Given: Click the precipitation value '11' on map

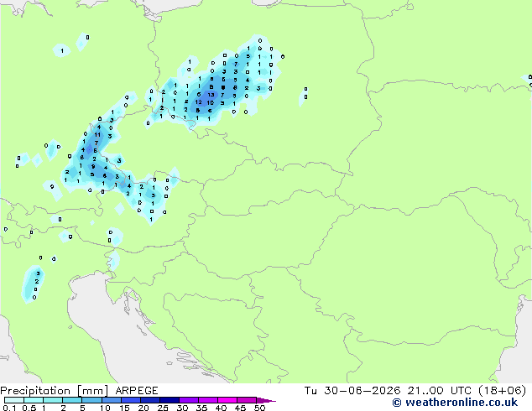Looking at the screenshot, I should pos(97,135).
